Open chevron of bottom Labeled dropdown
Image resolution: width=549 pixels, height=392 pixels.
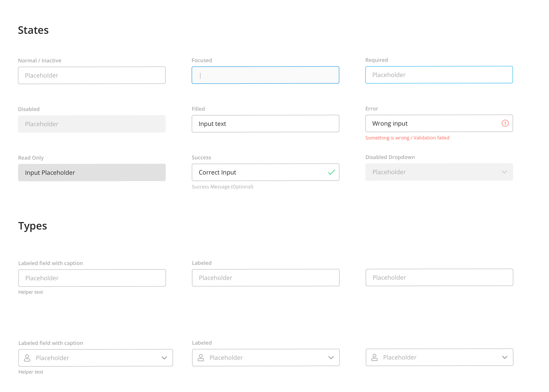[331, 358]
